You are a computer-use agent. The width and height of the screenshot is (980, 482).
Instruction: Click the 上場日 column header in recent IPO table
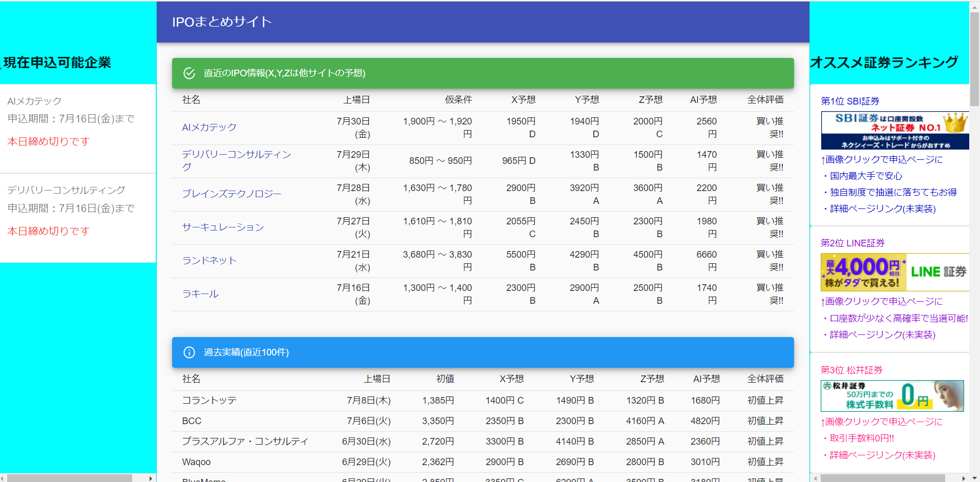(356, 100)
